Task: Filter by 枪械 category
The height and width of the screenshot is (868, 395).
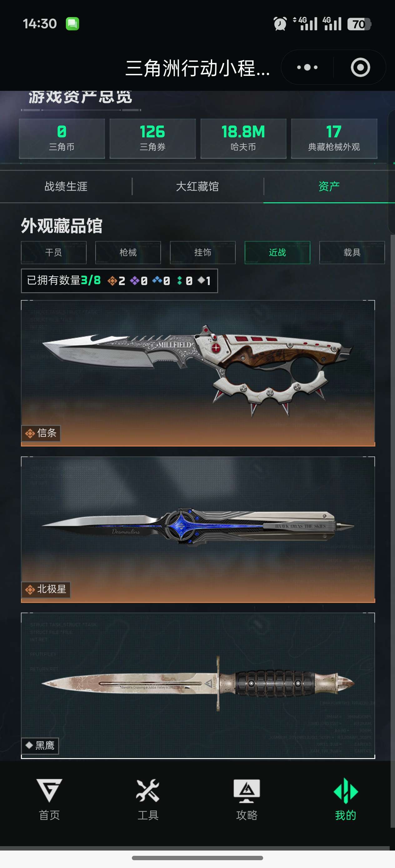Action: pyautogui.click(x=128, y=252)
